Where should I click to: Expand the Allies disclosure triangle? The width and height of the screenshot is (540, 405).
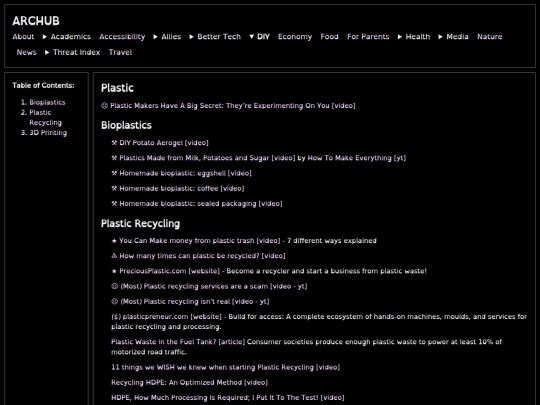(x=155, y=37)
